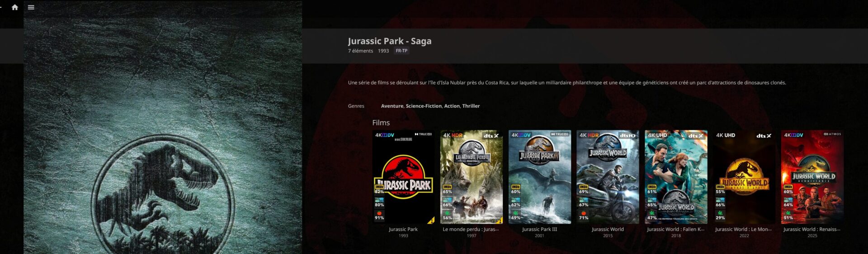Click the saga overview description text
Viewport: 868px width, 254px height.
coord(567,82)
